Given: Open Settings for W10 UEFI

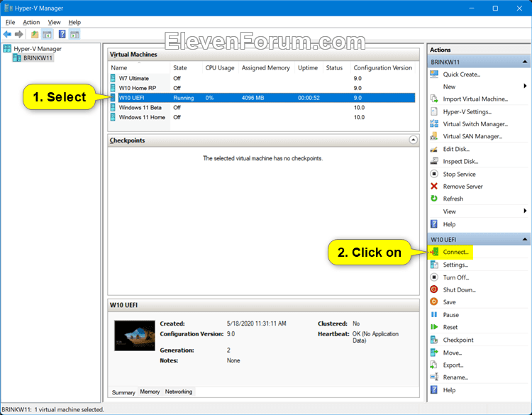Looking at the screenshot, I should [455, 265].
